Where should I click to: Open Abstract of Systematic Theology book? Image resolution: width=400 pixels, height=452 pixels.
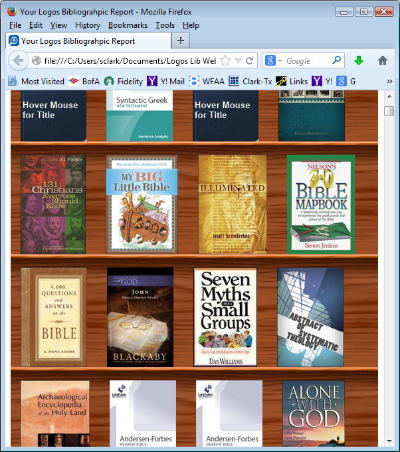pos(310,317)
